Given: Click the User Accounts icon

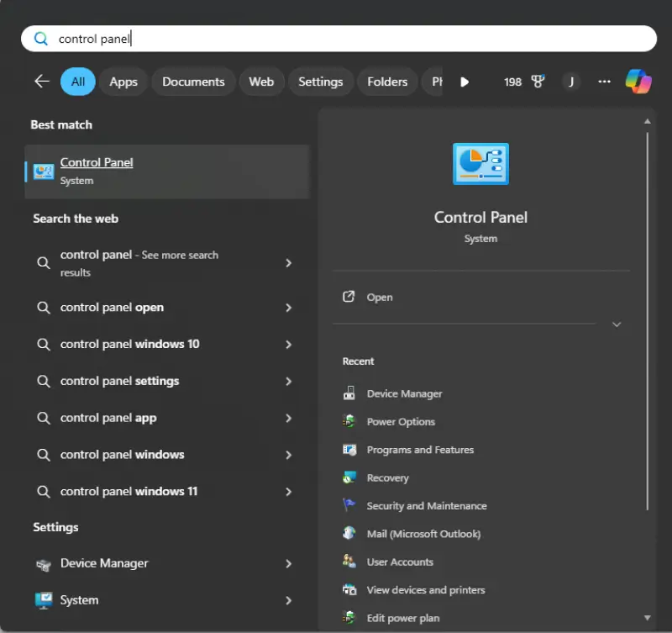Looking at the screenshot, I should [349, 562].
